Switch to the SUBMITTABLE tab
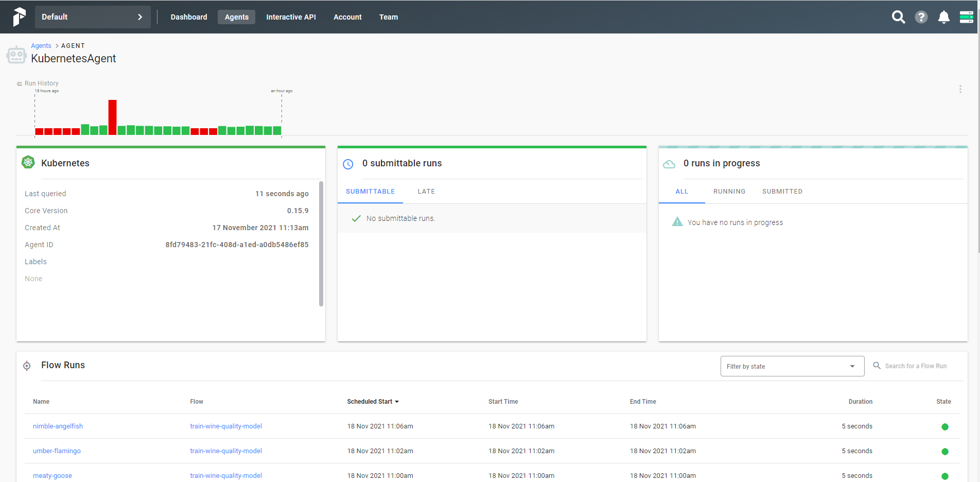980x482 pixels. point(370,192)
